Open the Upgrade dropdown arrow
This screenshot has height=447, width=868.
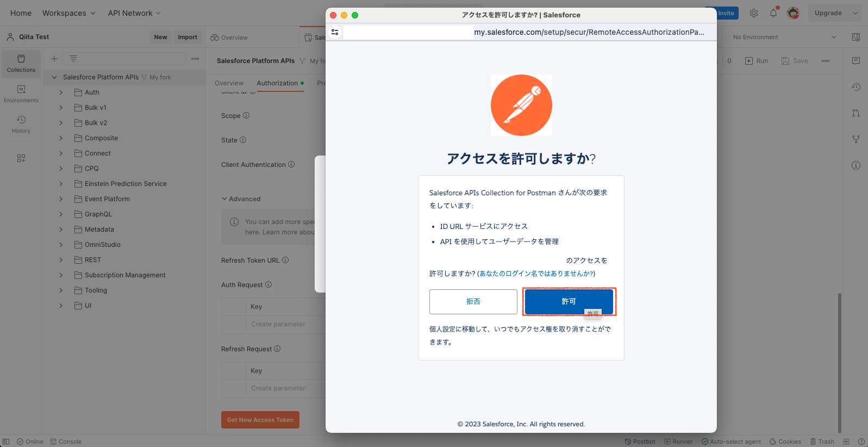[855, 13]
